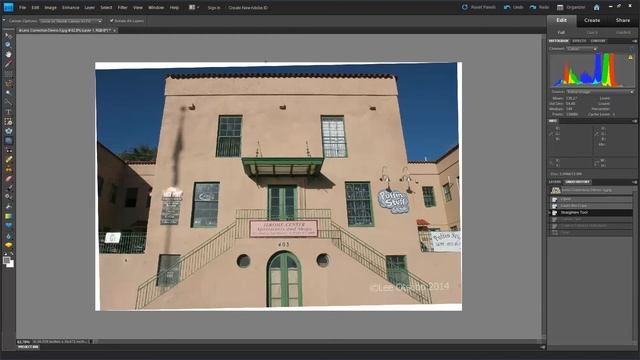Select the Cookie Cutter tool
The height and width of the screenshot is (360, 640).
click(8, 131)
